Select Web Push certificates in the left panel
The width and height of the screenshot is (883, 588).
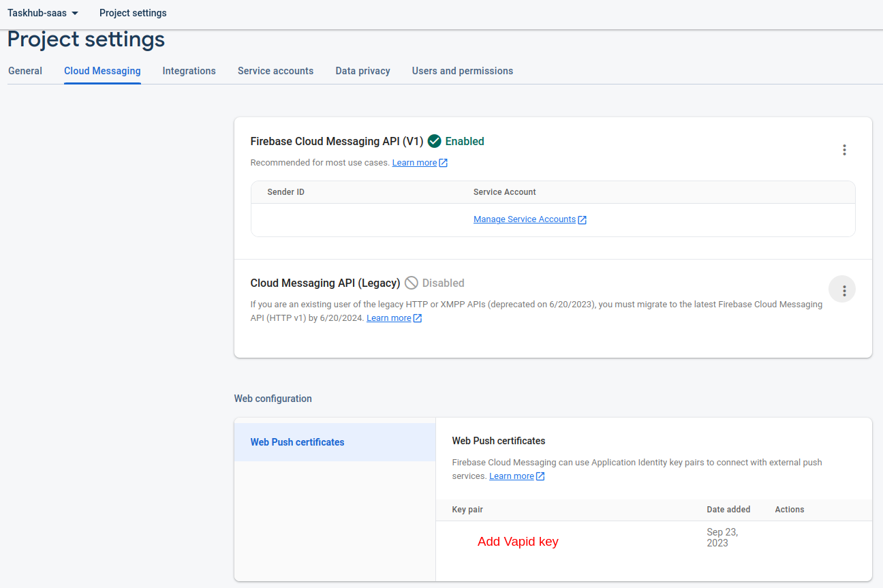tap(297, 442)
